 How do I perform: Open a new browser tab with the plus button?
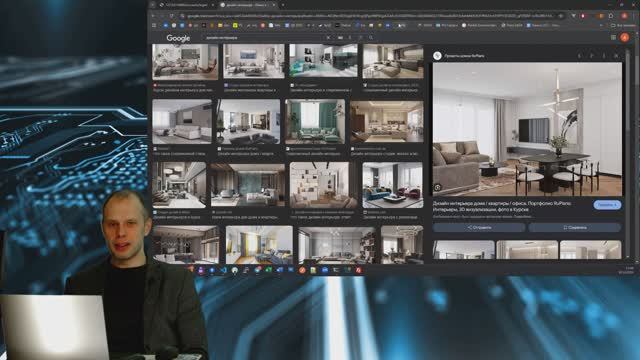pyautogui.click(x=283, y=5)
